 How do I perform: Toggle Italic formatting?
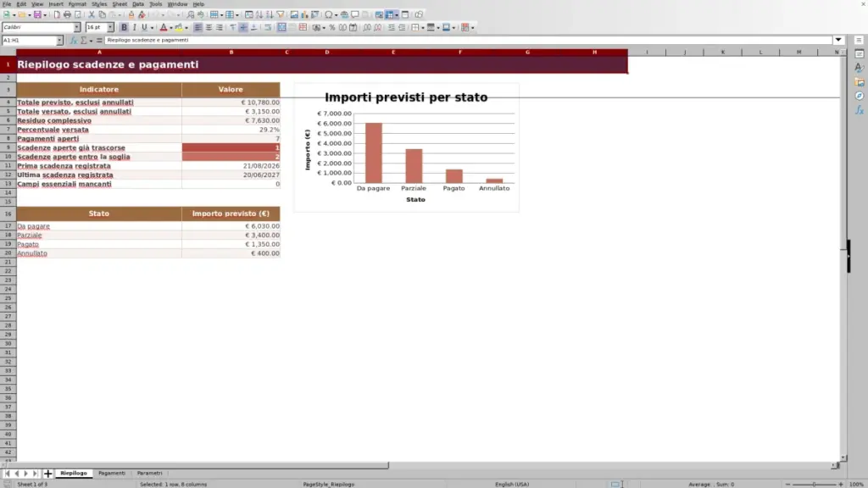tap(134, 28)
